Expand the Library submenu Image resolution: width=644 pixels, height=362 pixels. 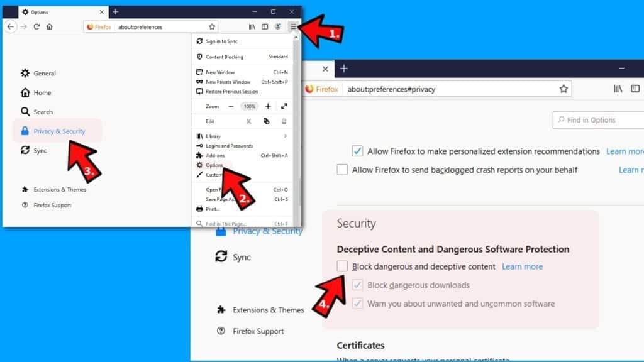[x=242, y=136]
